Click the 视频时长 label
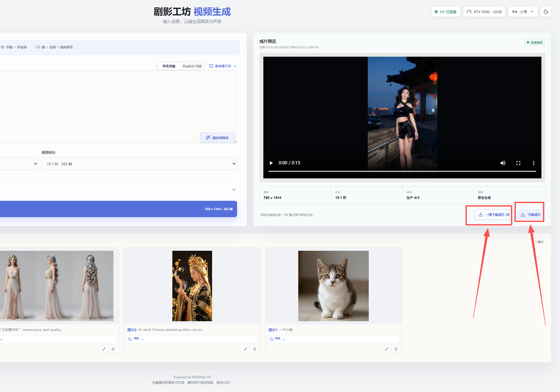Image resolution: width=560 pixels, height=392 pixels. (49, 152)
